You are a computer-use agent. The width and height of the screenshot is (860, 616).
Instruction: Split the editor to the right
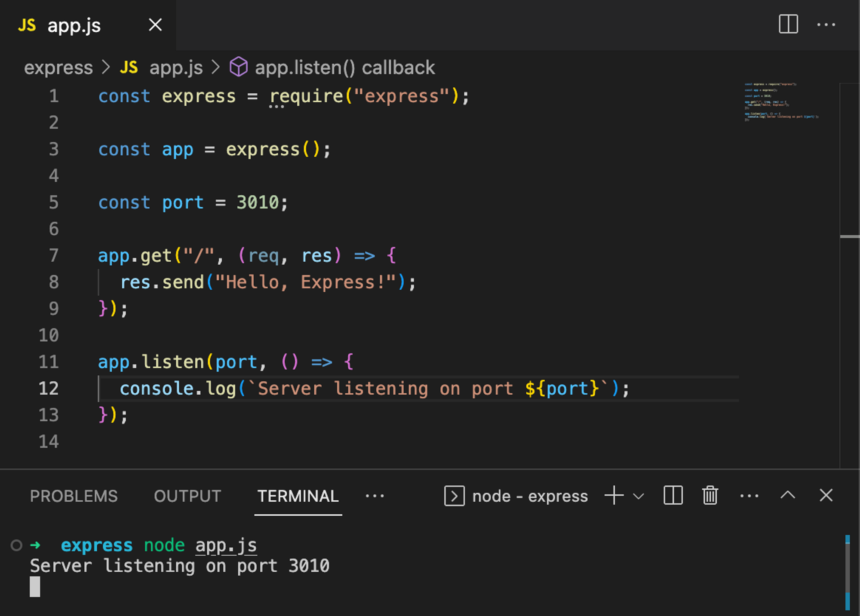point(788,25)
